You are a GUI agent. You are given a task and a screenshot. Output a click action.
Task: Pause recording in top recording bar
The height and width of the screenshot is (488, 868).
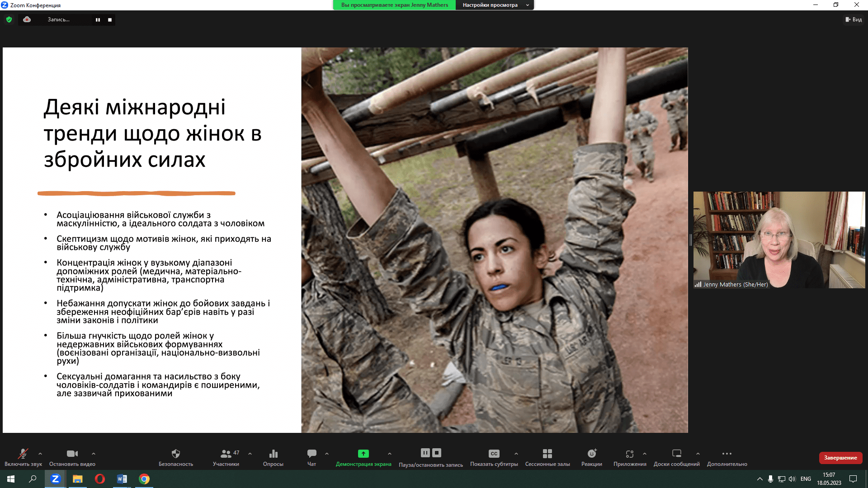(98, 20)
